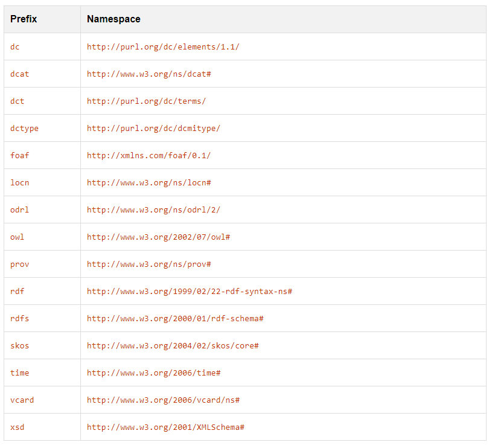Click the locn prefix link
The height and width of the screenshot is (448, 492).
coord(19,182)
